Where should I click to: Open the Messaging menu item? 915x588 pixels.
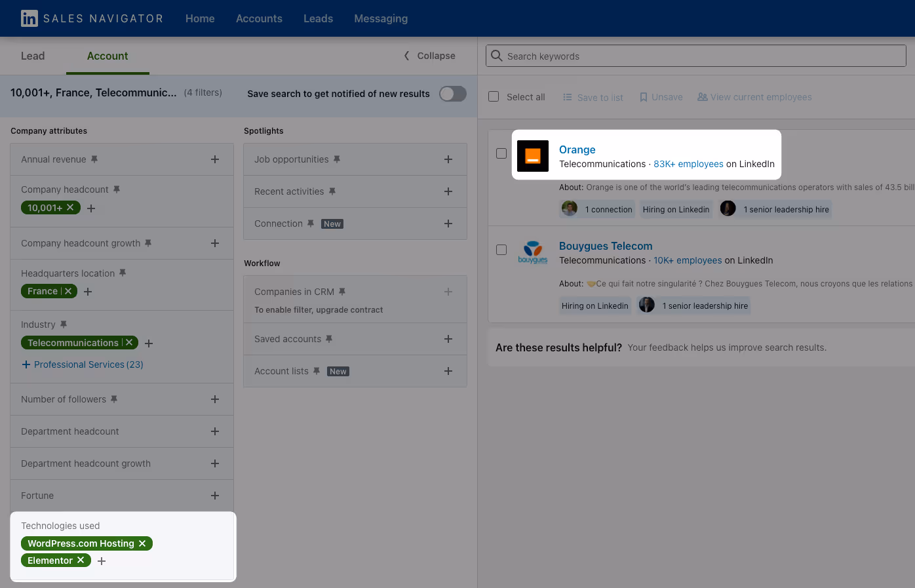(x=381, y=18)
